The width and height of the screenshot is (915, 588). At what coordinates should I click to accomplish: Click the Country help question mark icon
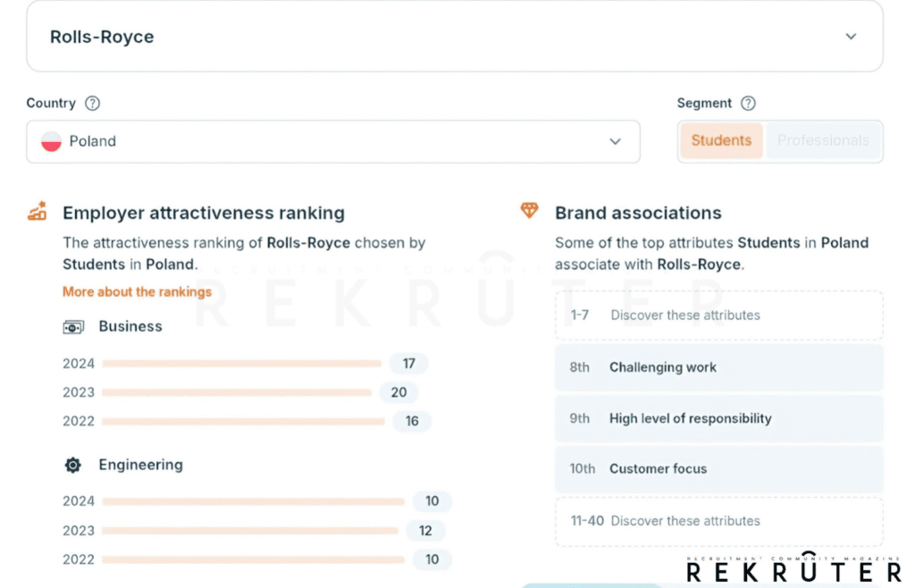[92, 104]
